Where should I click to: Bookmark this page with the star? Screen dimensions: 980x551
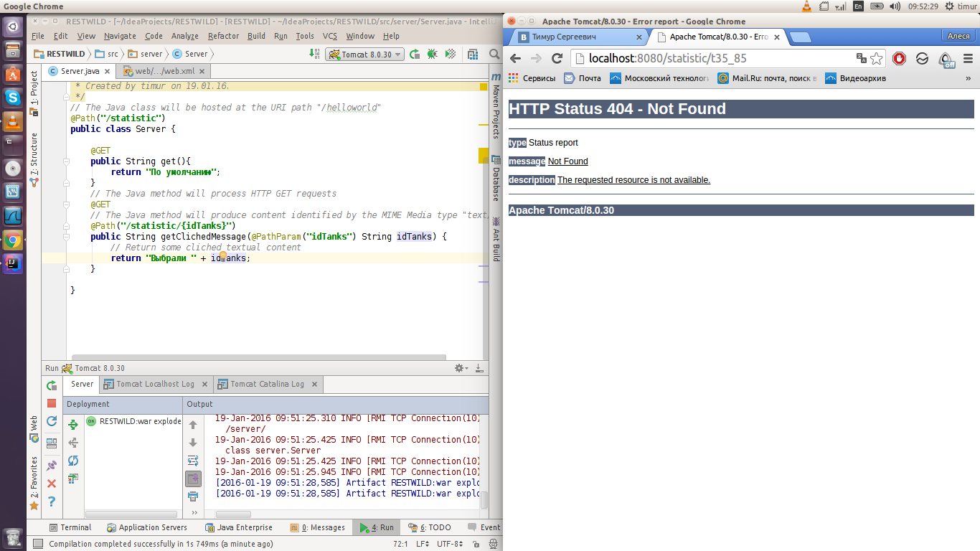click(876, 59)
